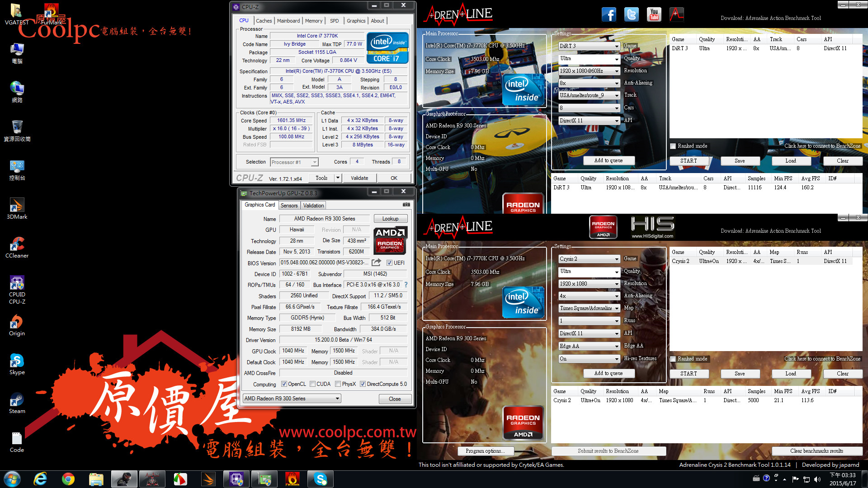
Task: Switch to the Validation tab in GPU-Z
Action: coord(313,206)
